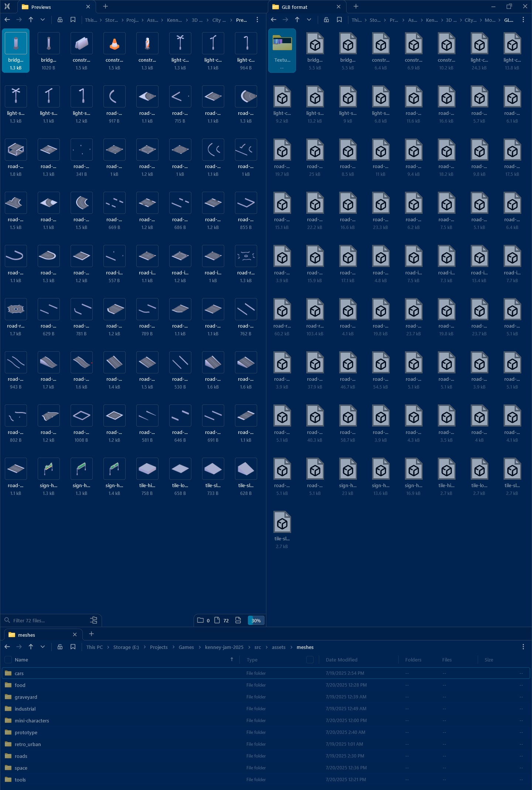Sort by the Date Modified column
532x790 pixels.
click(x=342, y=660)
